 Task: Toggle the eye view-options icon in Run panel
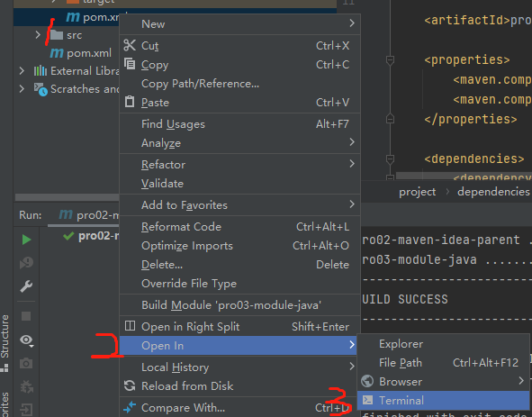pos(26,340)
